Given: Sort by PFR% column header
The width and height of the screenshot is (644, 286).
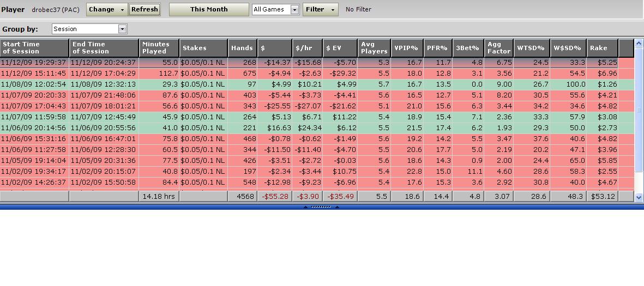Looking at the screenshot, I should coord(438,48).
